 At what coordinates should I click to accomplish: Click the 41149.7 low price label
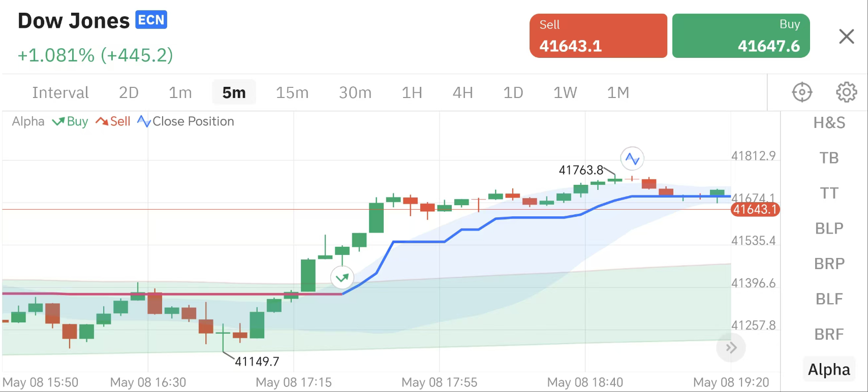pos(257,362)
